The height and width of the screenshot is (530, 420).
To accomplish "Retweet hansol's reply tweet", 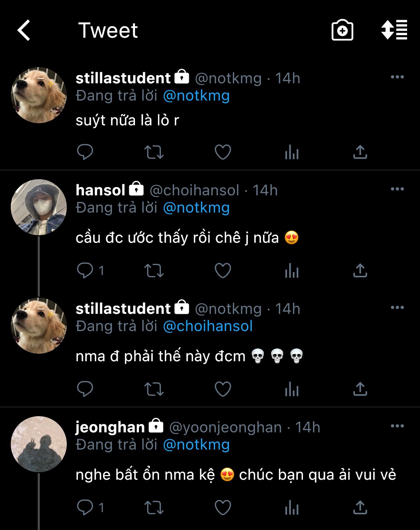I will click(x=154, y=270).
